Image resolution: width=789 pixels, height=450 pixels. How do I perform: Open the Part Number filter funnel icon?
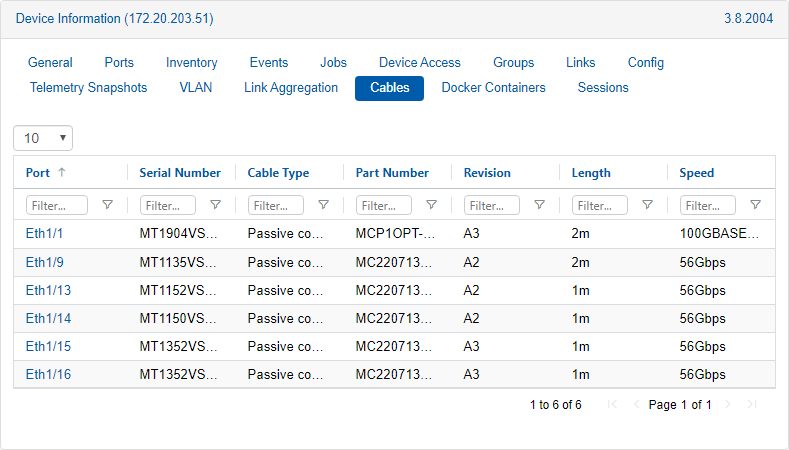(431, 205)
